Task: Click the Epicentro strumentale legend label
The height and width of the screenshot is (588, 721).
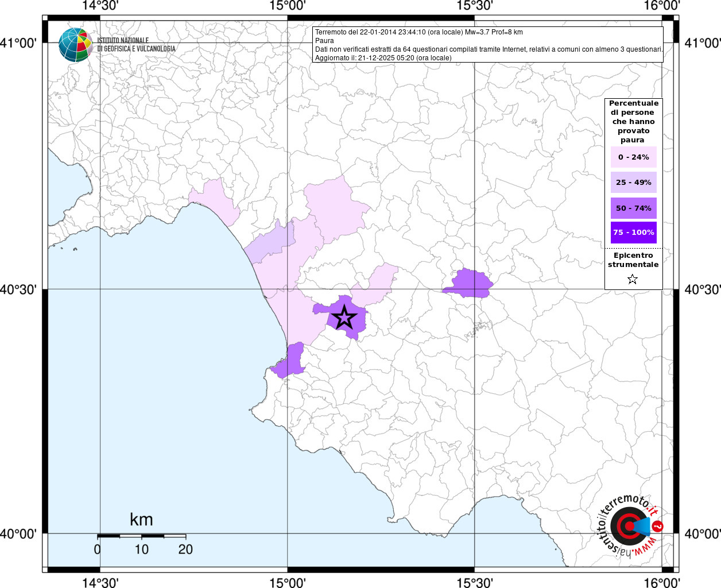Action: click(x=633, y=260)
